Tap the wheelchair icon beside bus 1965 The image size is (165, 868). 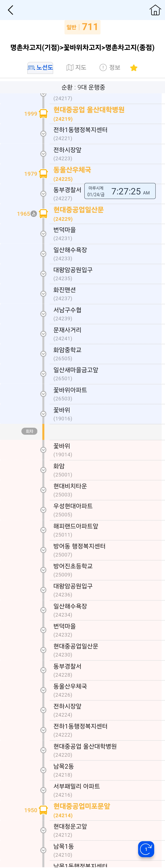point(34,214)
